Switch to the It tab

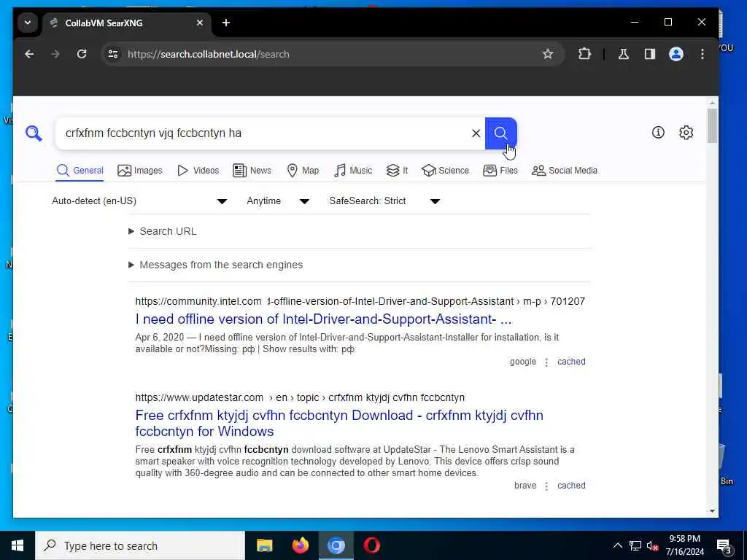pyautogui.click(x=397, y=171)
